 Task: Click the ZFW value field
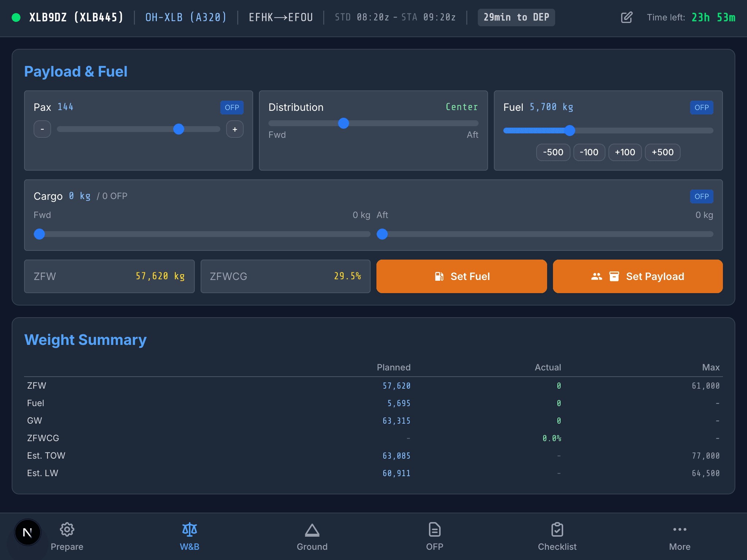(x=109, y=276)
